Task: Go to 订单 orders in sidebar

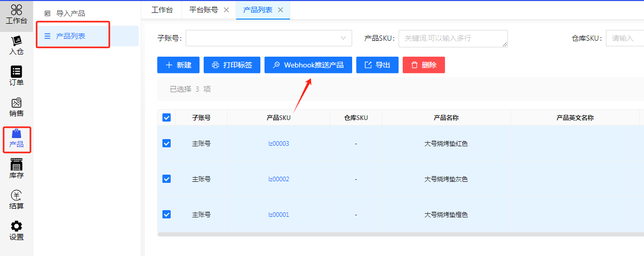Action: click(x=16, y=76)
